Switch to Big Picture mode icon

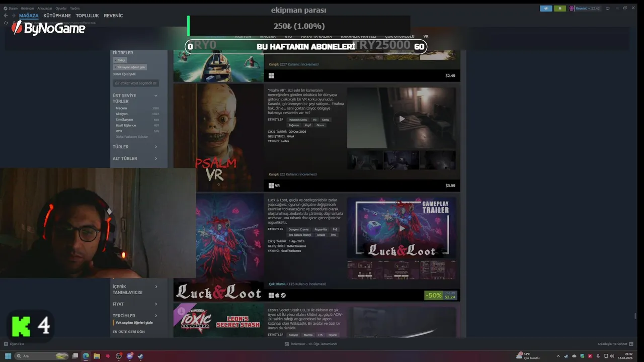pos(608,8)
